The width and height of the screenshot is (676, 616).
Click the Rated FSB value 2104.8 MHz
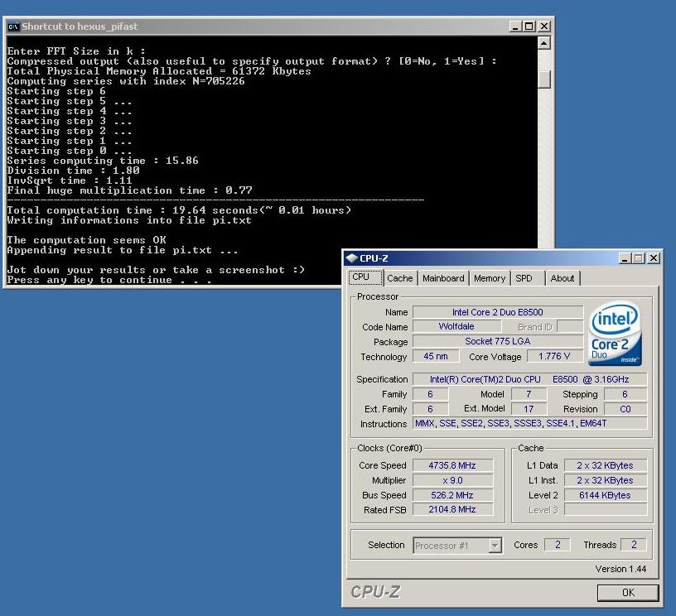click(x=452, y=509)
